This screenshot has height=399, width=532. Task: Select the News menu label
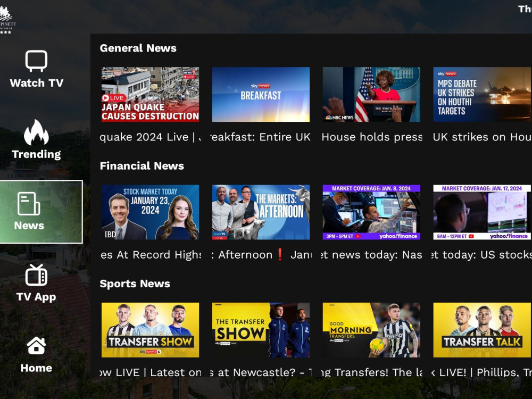coord(29,226)
